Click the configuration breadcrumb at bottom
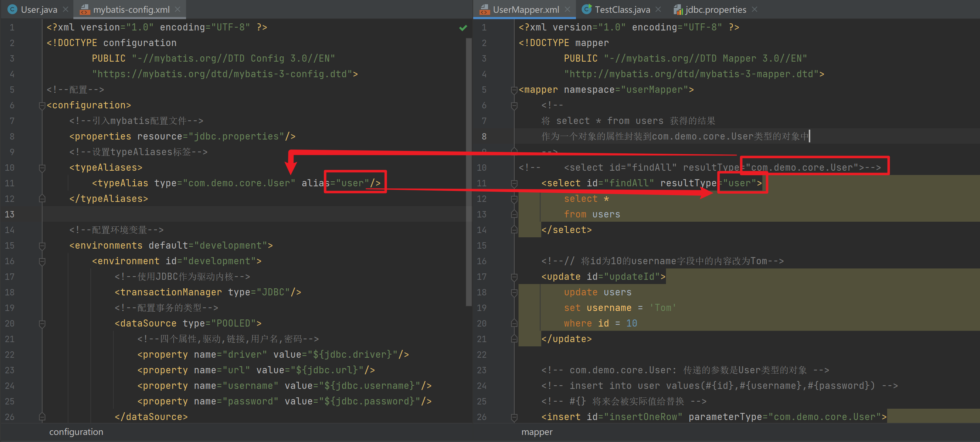The width and height of the screenshot is (980, 442). (x=76, y=432)
